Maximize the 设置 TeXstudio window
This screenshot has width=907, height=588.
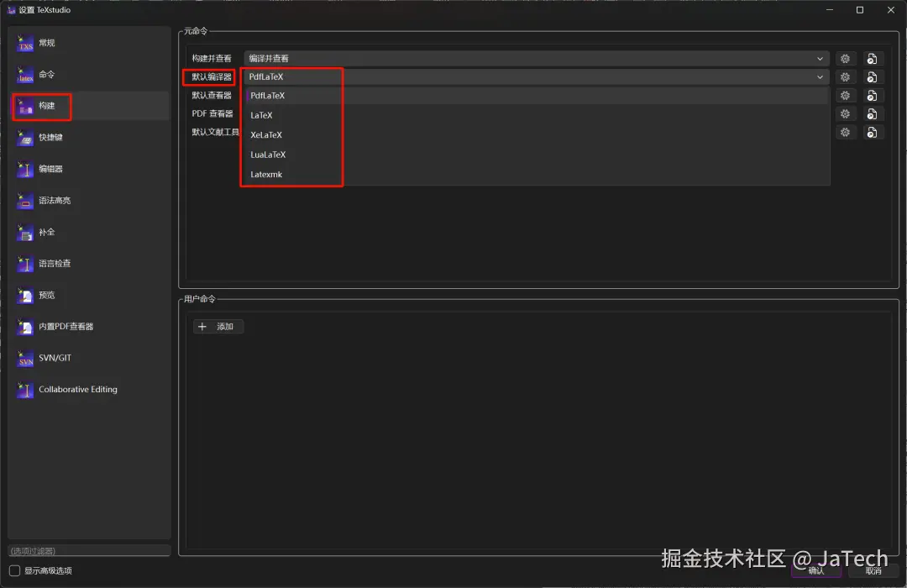[x=860, y=10]
